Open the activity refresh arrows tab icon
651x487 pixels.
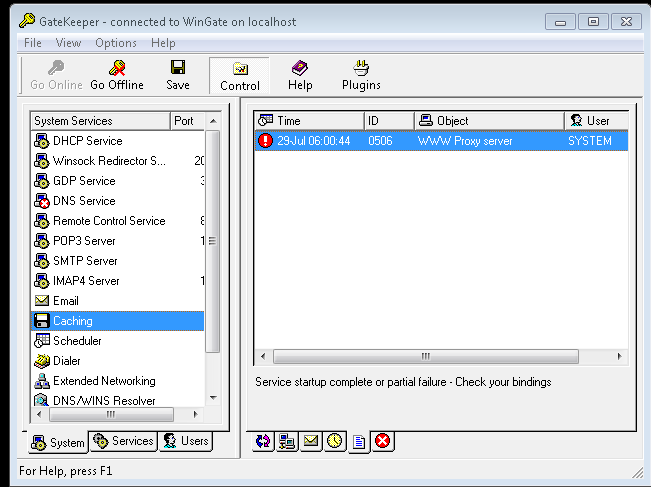point(263,441)
